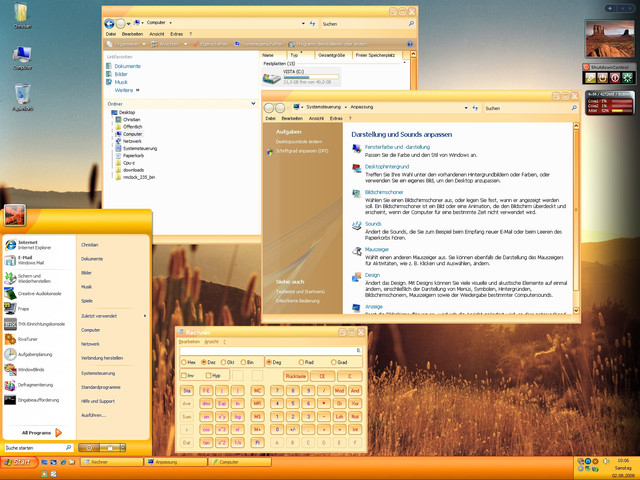Select the Christian folder desktop icon
The width and height of the screenshot is (640, 480).
(22, 16)
